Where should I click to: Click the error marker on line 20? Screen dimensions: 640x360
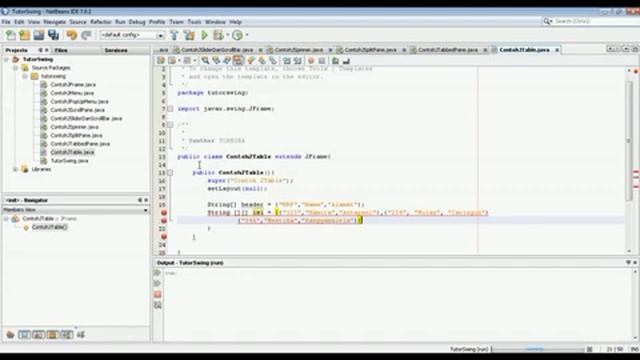[x=164, y=213]
